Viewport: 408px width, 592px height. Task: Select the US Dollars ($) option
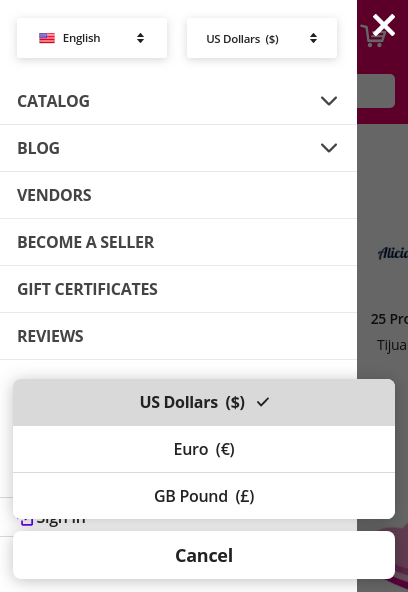coord(204,402)
